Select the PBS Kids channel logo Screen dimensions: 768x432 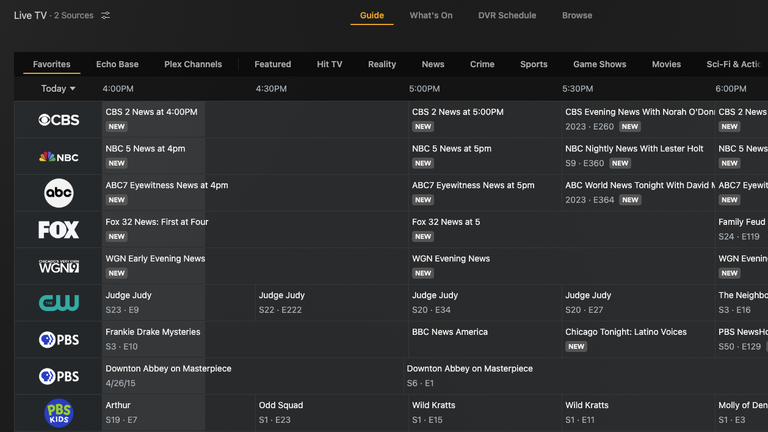59,413
